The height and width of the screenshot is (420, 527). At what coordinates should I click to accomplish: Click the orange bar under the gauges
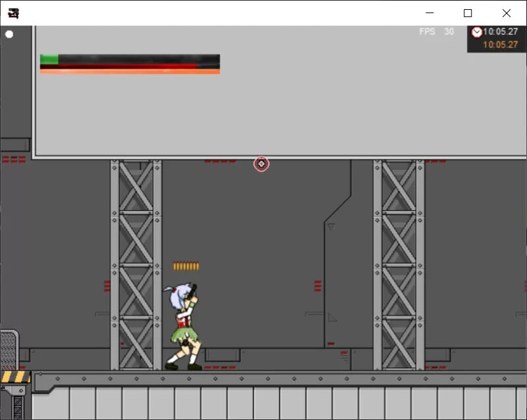[x=130, y=72]
